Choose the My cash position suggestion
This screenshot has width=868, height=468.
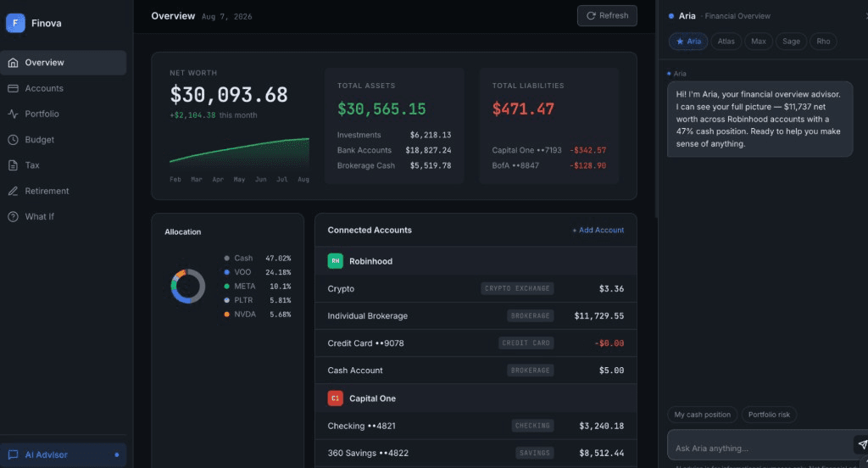[702, 415]
